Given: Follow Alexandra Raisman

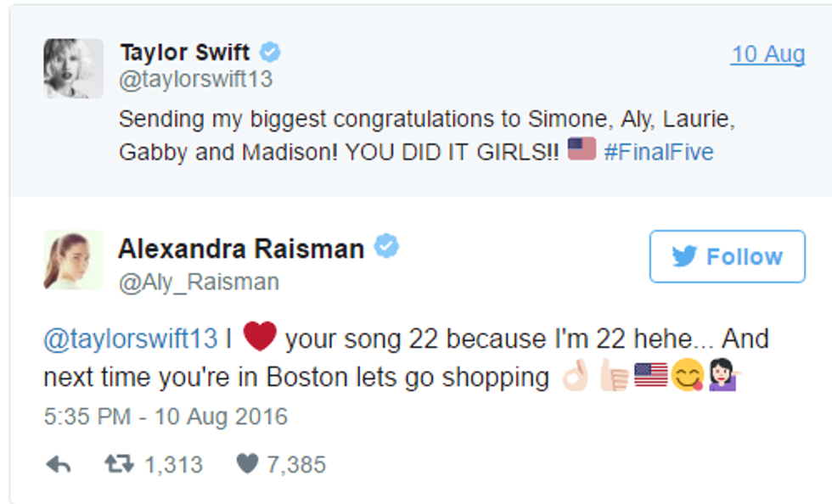Looking at the screenshot, I should tap(727, 256).
